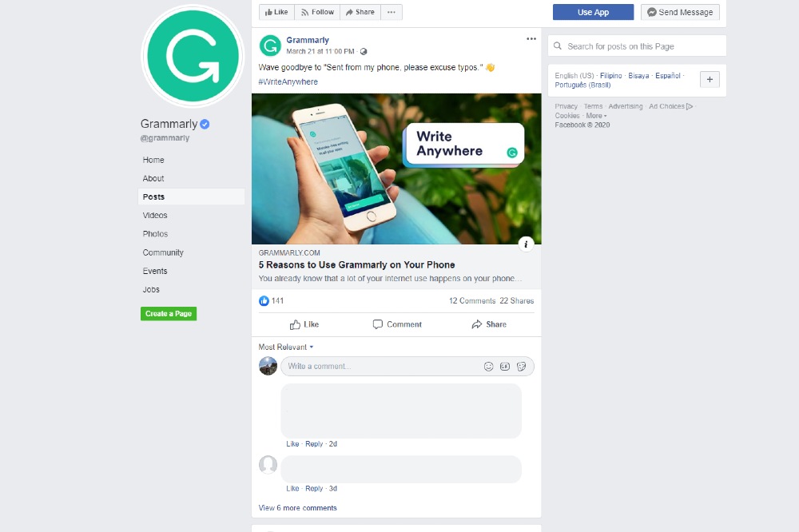799x532 pixels.
Task: Open post options three-dot menu
Action: pyautogui.click(x=531, y=38)
